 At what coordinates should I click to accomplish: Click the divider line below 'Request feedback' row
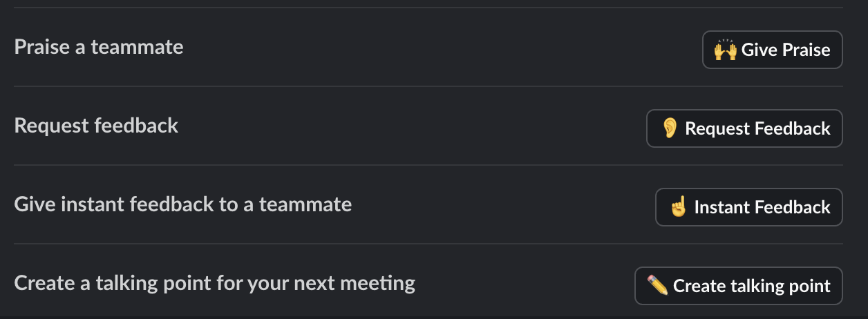pos(428,165)
